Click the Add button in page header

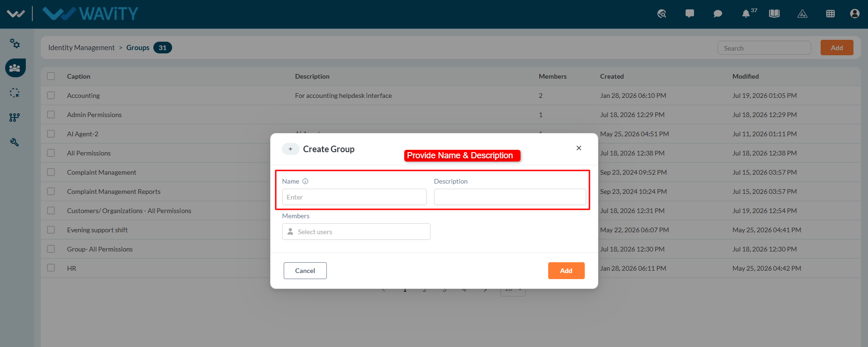837,48
